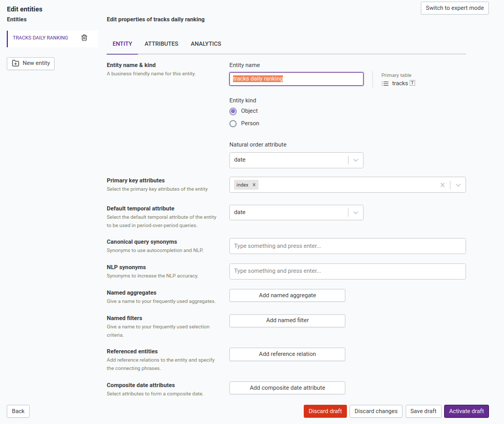The image size is (504, 424).
Task: Switch to expert mode
Action: [454, 8]
